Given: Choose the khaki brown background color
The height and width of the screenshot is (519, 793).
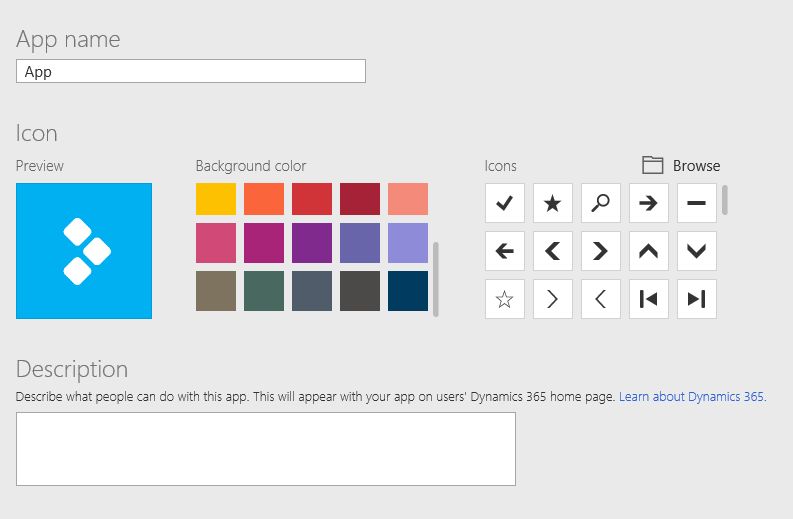Looking at the screenshot, I should click(x=216, y=291).
